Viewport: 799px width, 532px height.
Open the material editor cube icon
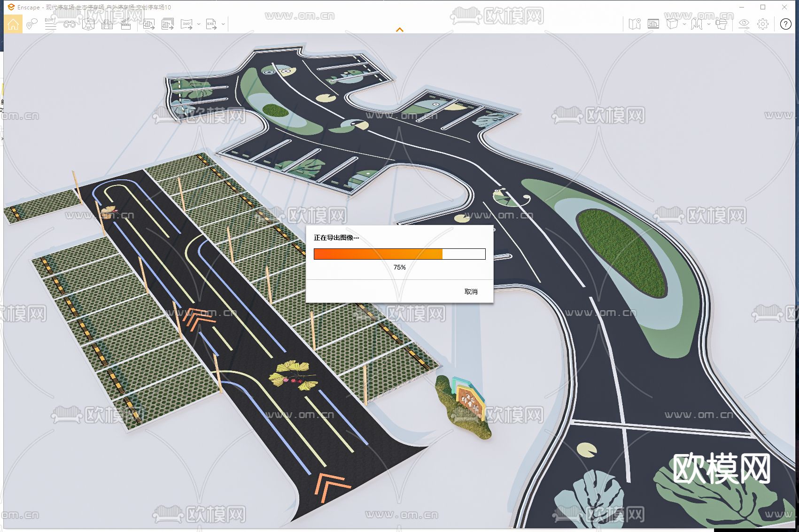point(88,24)
